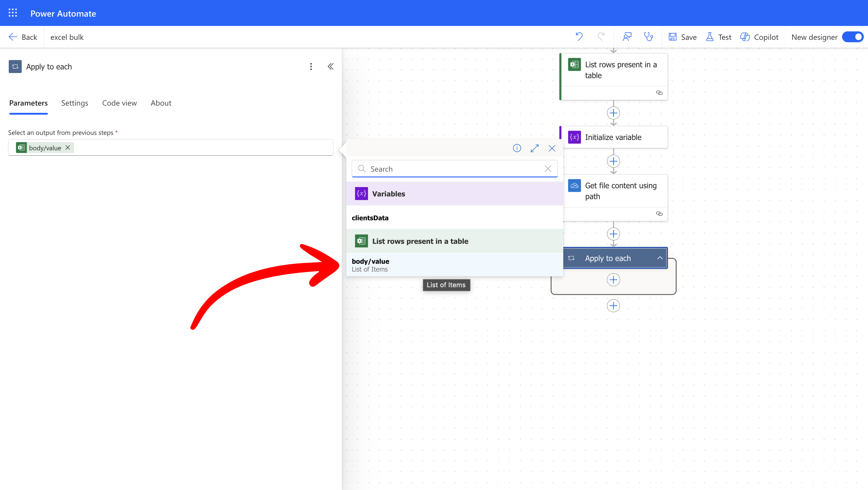
Task: Collapse the Apply to each action card
Action: point(659,258)
